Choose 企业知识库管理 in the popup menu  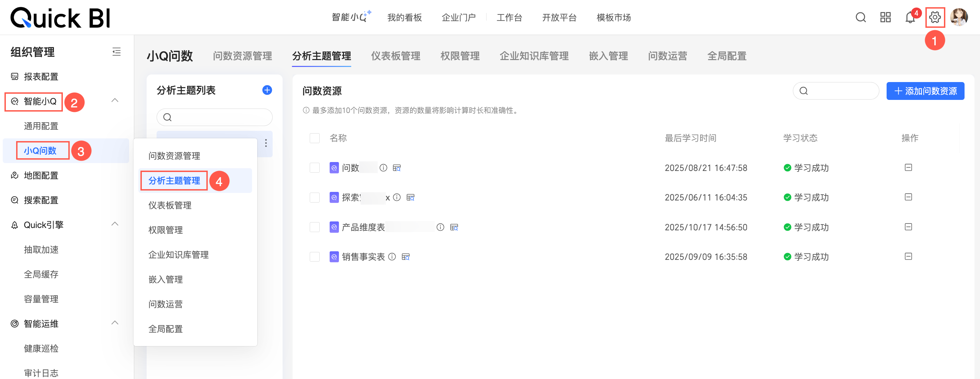point(179,255)
